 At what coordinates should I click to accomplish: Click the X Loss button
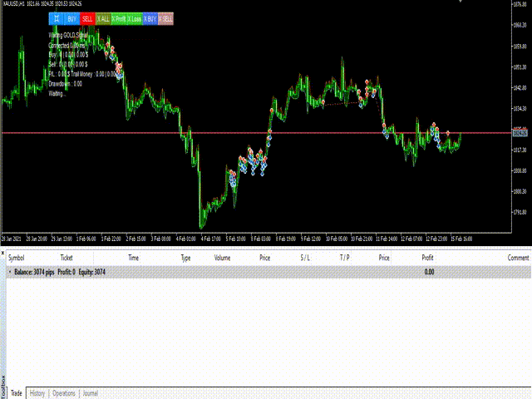click(x=135, y=18)
